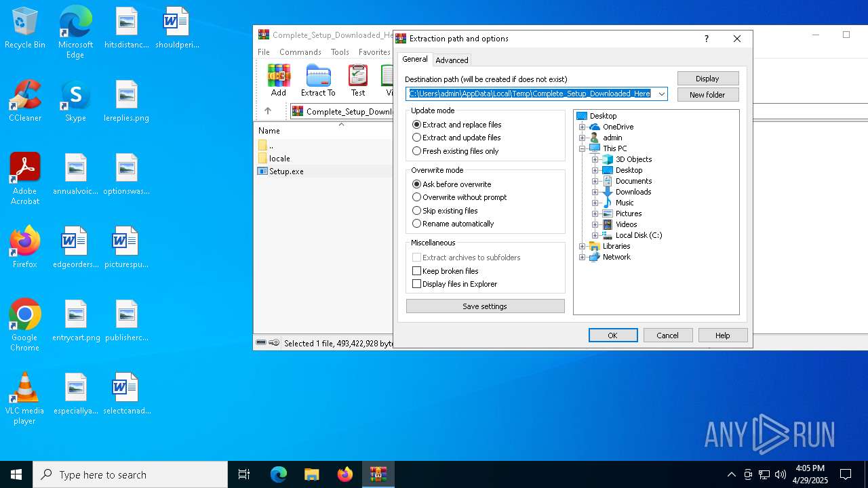Open Firefox from taskbar
This screenshot has height=488, width=868.
pyautogui.click(x=345, y=474)
